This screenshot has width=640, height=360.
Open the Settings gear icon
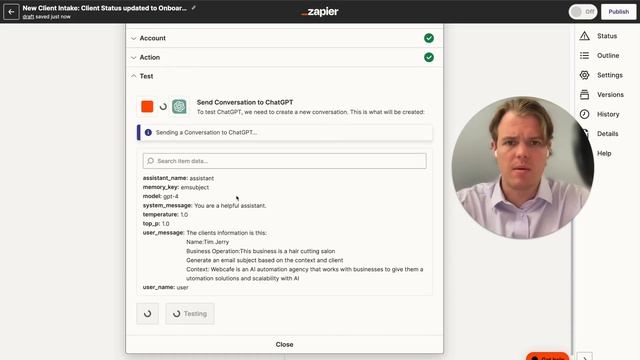point(584,75)
